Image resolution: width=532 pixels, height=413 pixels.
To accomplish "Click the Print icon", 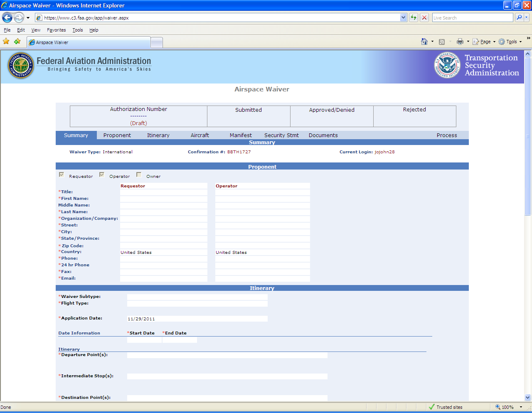I will pos(460,42).
